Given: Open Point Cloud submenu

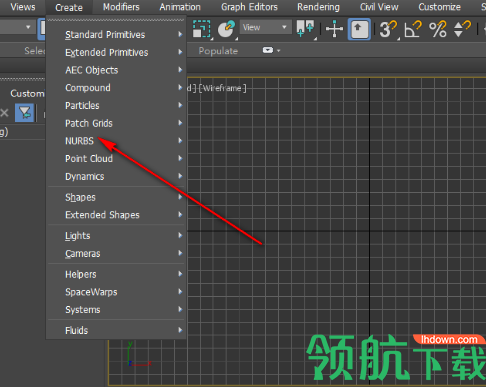Looking at the screenshot, I should point(116,158).
